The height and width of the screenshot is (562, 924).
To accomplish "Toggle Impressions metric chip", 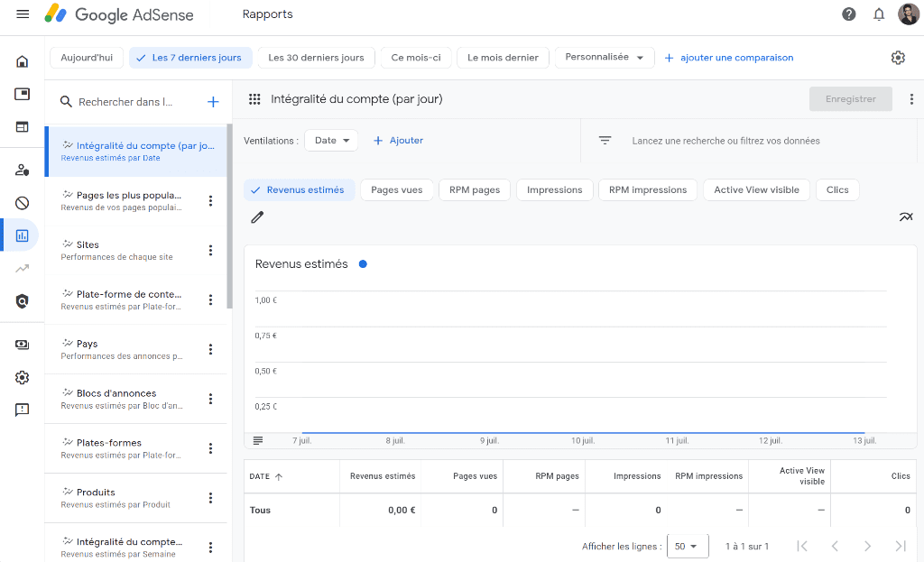I will [x=555, y=189].
